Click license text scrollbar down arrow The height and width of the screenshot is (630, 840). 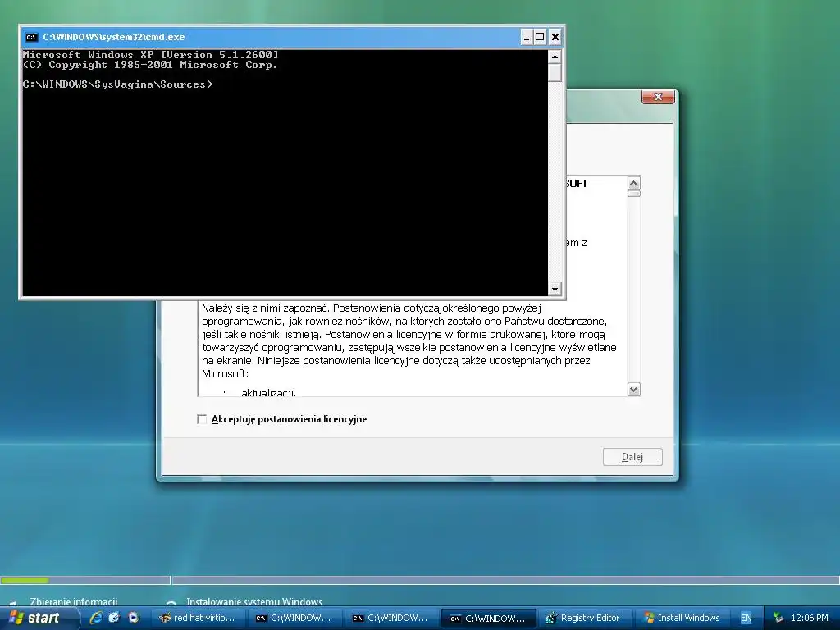(x=634, y=390)
